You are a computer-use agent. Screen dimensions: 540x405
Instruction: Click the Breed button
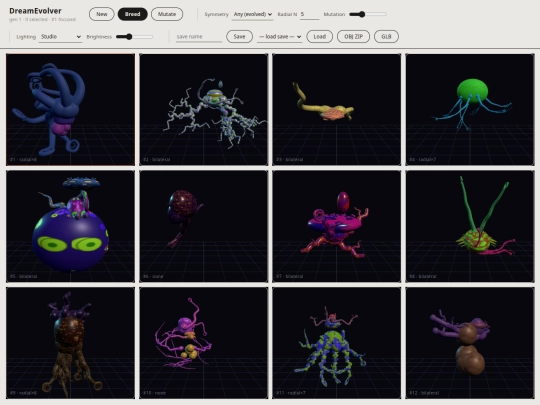(x=133, y=14)
